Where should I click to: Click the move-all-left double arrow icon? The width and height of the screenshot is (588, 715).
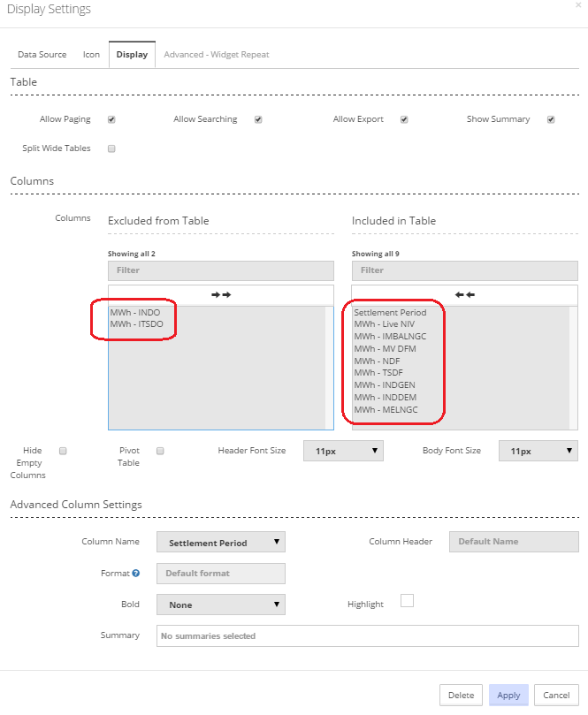pyautogui.click(x=465, y=295)
